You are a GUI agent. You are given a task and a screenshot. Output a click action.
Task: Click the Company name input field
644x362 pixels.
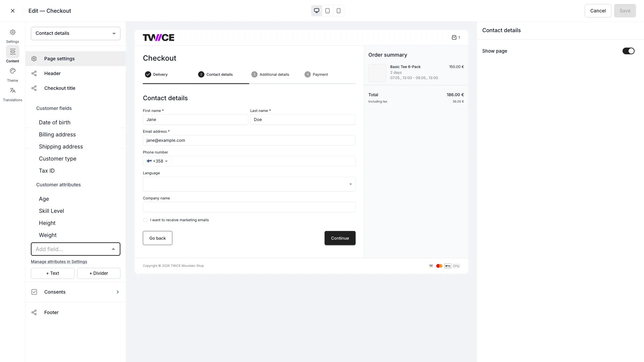249,207
